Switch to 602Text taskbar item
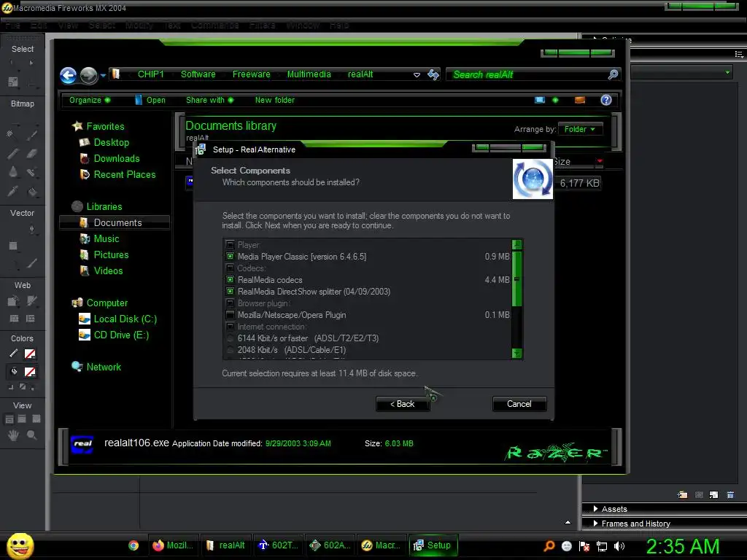Screen dimensions: 747x560 278,545
